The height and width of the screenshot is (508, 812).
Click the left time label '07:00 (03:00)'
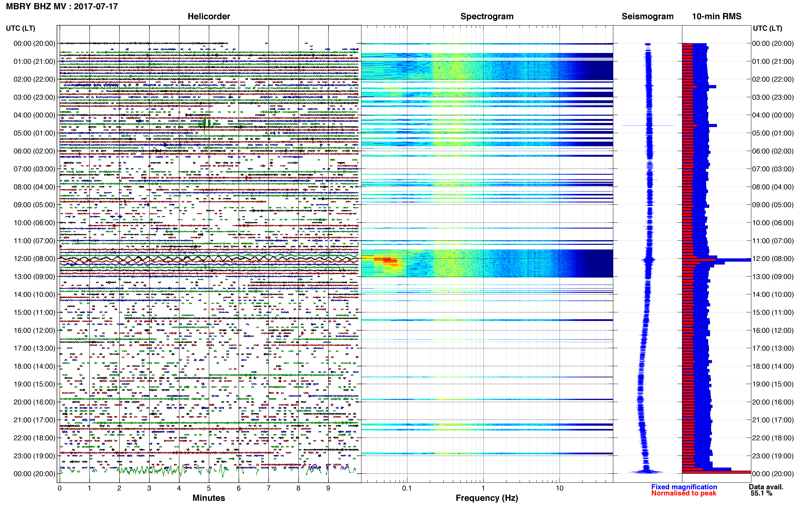[34, 169]
